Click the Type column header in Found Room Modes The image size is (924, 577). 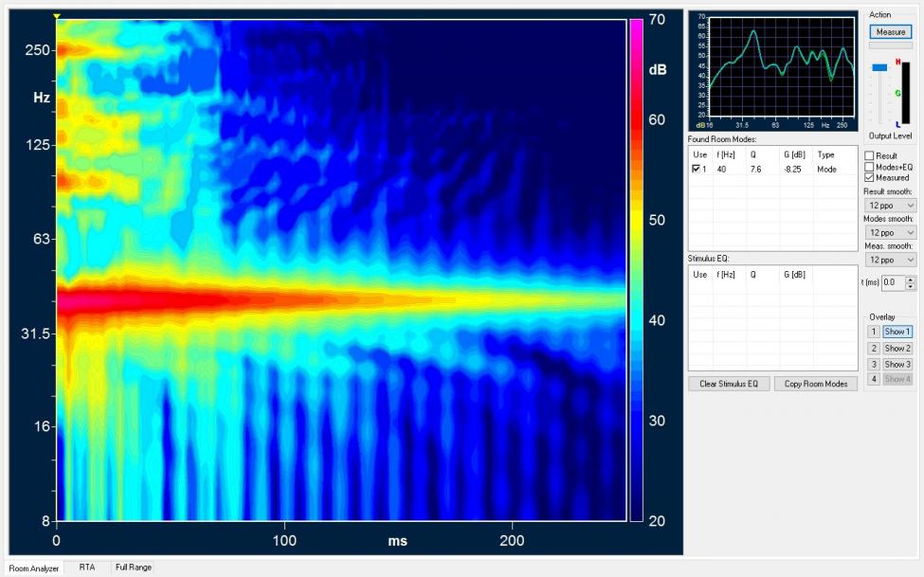coord(825,155)
